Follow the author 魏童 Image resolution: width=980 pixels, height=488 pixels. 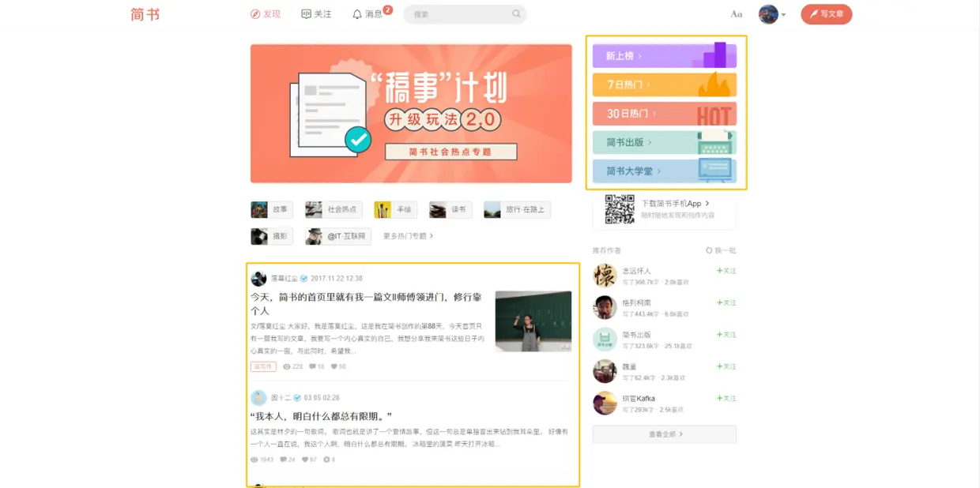click(x=726, y=366)
